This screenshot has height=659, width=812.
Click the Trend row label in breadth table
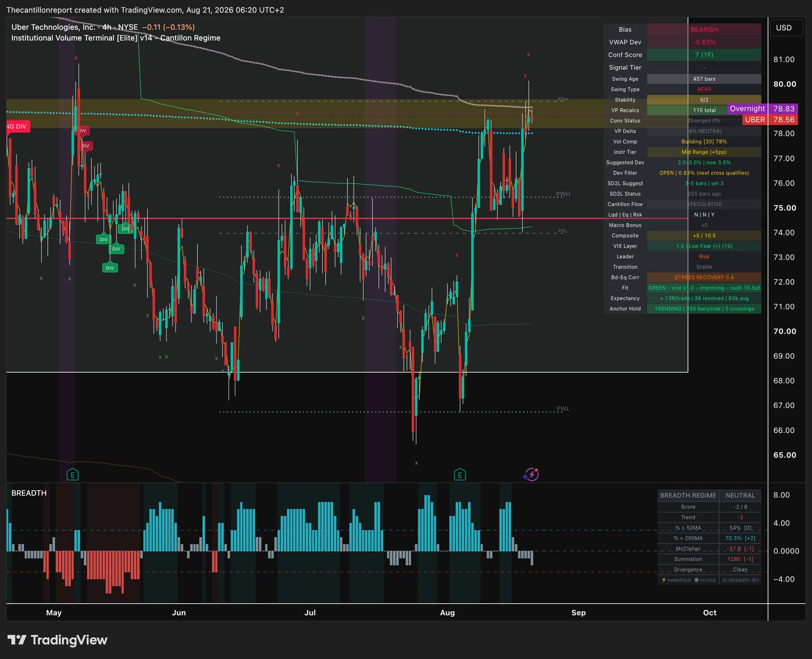(688, 517)
